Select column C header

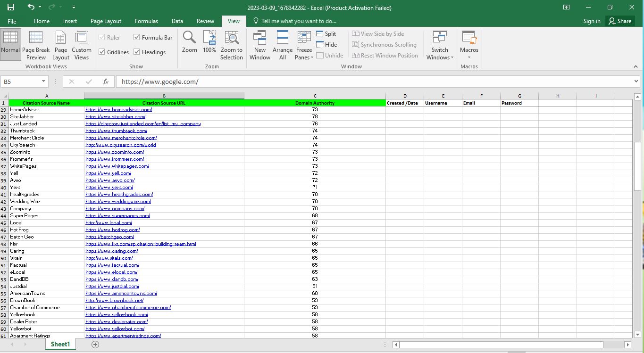(x=315, y=96)
